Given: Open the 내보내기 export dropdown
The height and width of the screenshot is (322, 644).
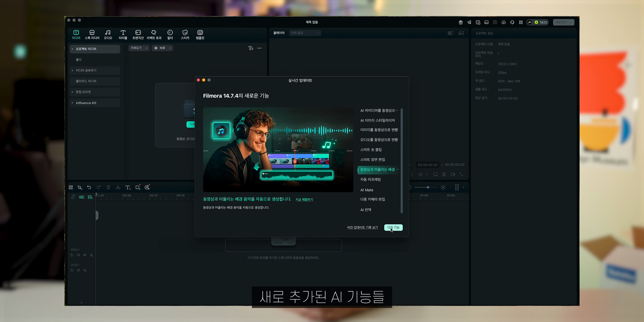Looking at the screenshot, I should (563, 22).
